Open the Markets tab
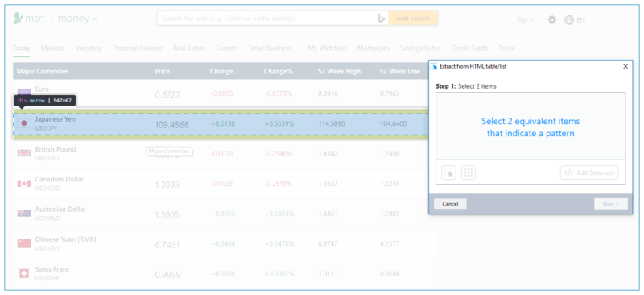644x295 pixels. (x=53, y=48)
